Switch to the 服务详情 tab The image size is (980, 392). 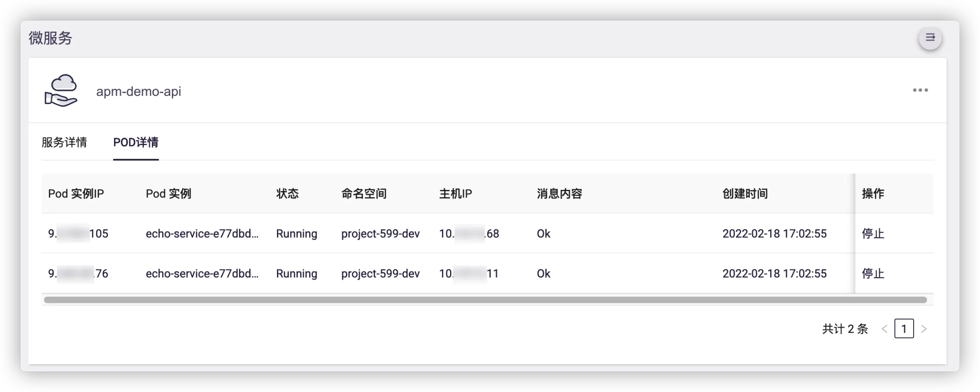[64, 142]
